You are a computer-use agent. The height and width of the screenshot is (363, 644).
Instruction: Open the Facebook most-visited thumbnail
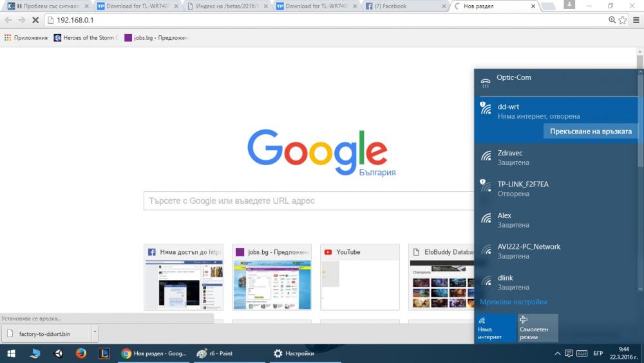click(x=184, y=277)
